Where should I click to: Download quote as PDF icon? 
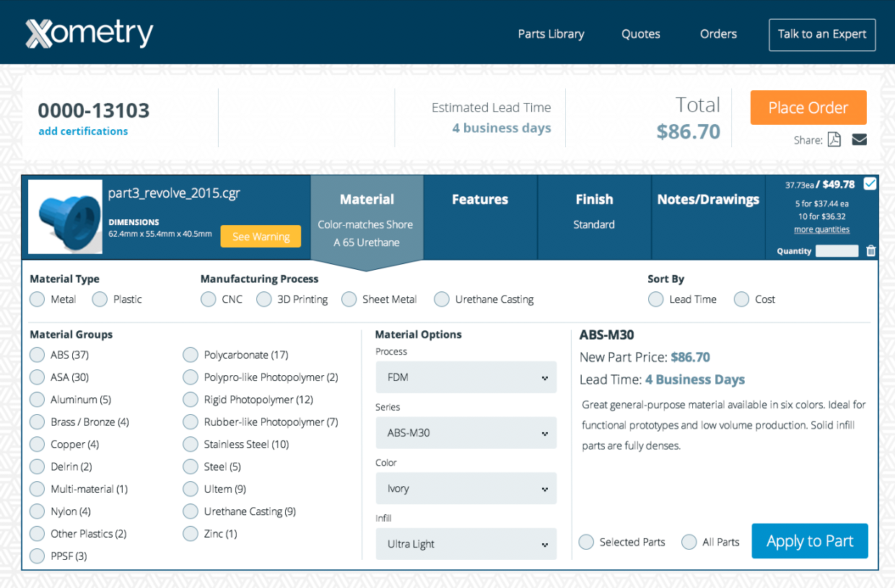coord(834,140)
